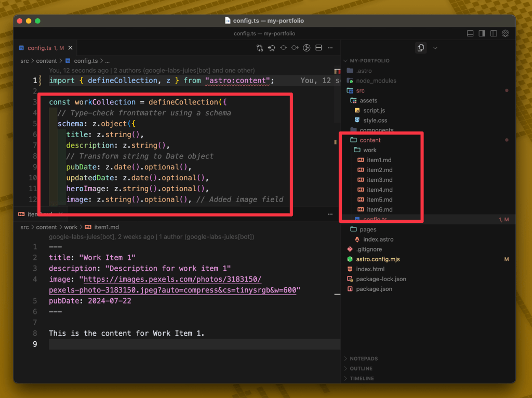The image size is (532, 398).
Task: Select astro.config.mjs in the explorer
Action: click(x=377, y=259)
